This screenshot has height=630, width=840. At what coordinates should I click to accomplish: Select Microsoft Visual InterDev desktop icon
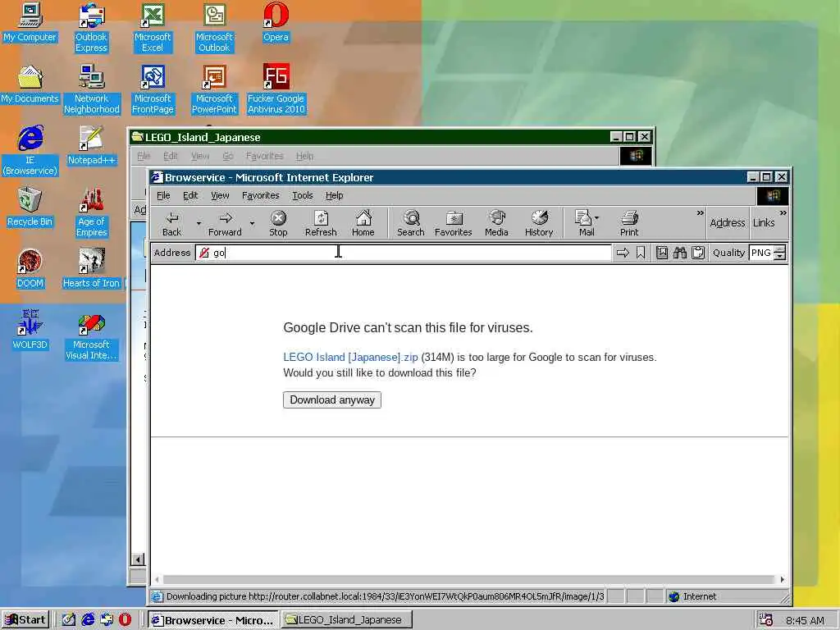coord(91,337)
